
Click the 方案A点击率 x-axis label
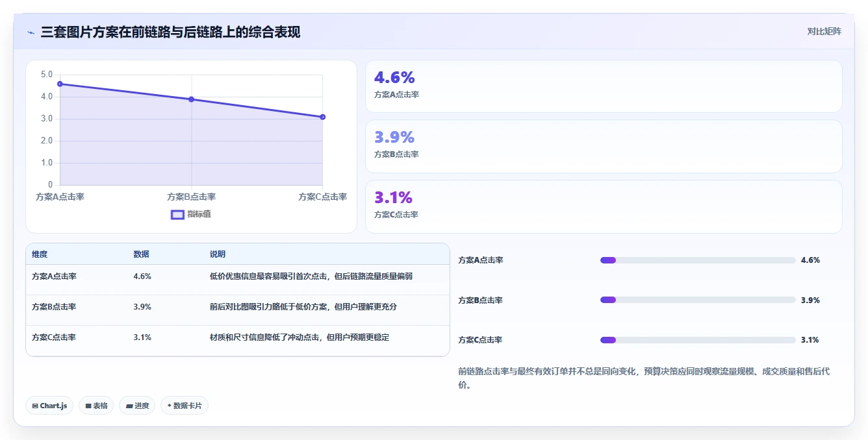60,197
